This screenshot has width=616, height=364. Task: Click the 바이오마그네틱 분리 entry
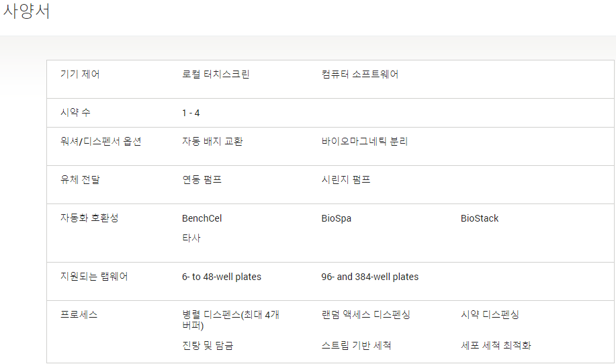pos(365,141)
